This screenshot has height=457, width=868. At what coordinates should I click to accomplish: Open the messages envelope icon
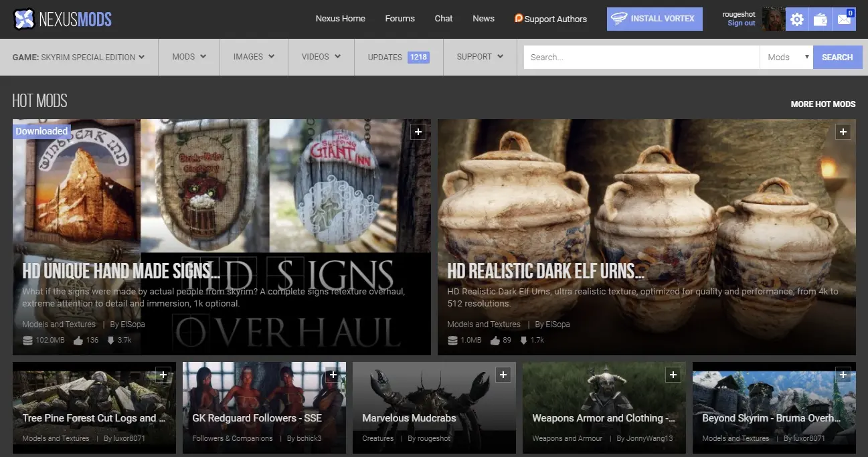coord(843,19)
